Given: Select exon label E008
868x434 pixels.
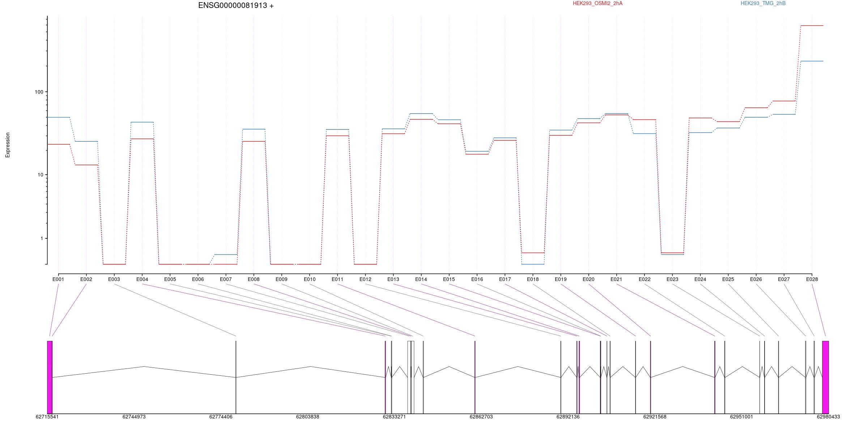Looking at the screenshot, I should pyautogui.click(x=254, y=279).
